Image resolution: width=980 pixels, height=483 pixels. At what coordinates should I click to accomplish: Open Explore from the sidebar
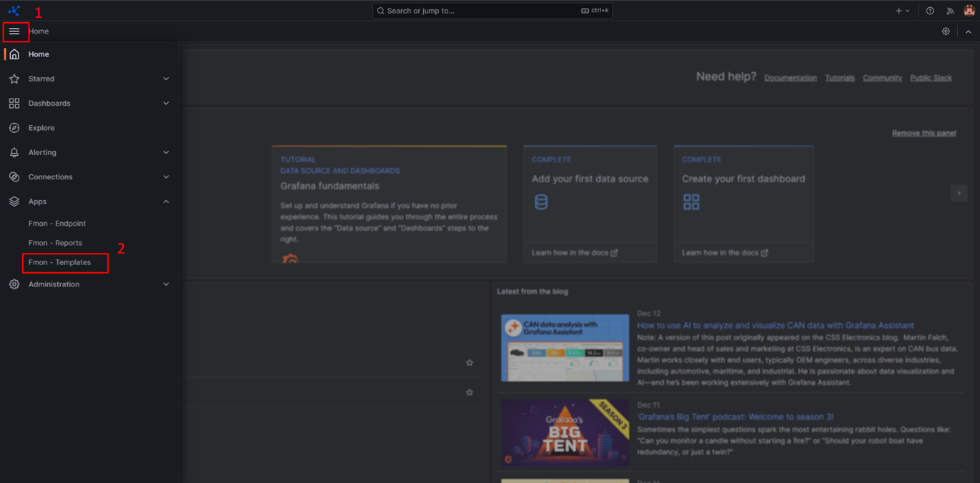(x=41, y=128)
